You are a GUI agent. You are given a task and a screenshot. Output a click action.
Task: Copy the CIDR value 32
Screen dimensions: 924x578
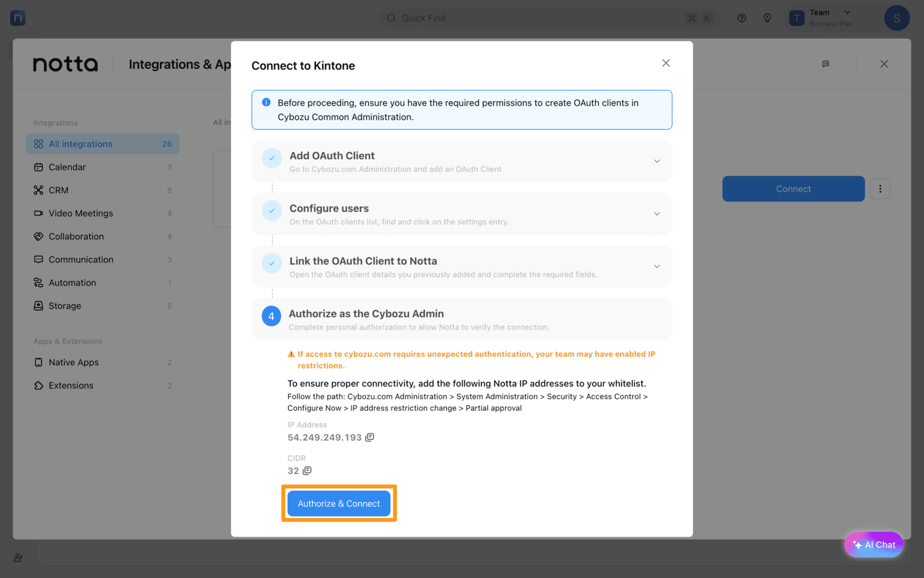(307, 470)
